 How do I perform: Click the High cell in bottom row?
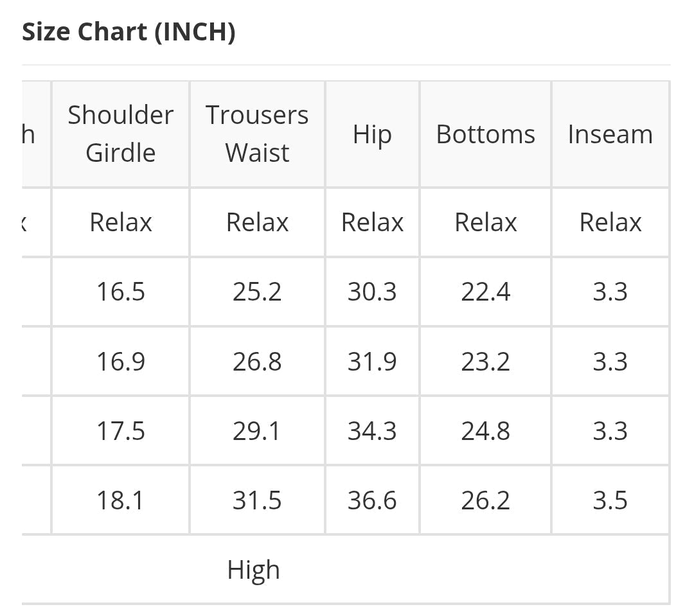(x=254, y=570)
